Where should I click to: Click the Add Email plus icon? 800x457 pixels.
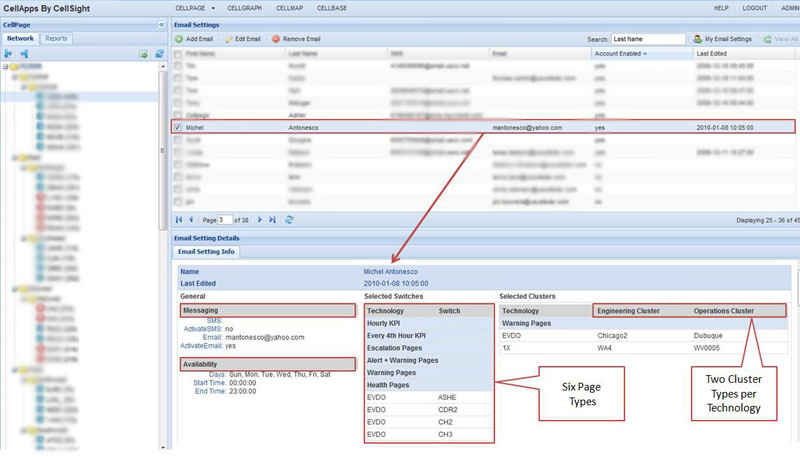pos(179,38)
